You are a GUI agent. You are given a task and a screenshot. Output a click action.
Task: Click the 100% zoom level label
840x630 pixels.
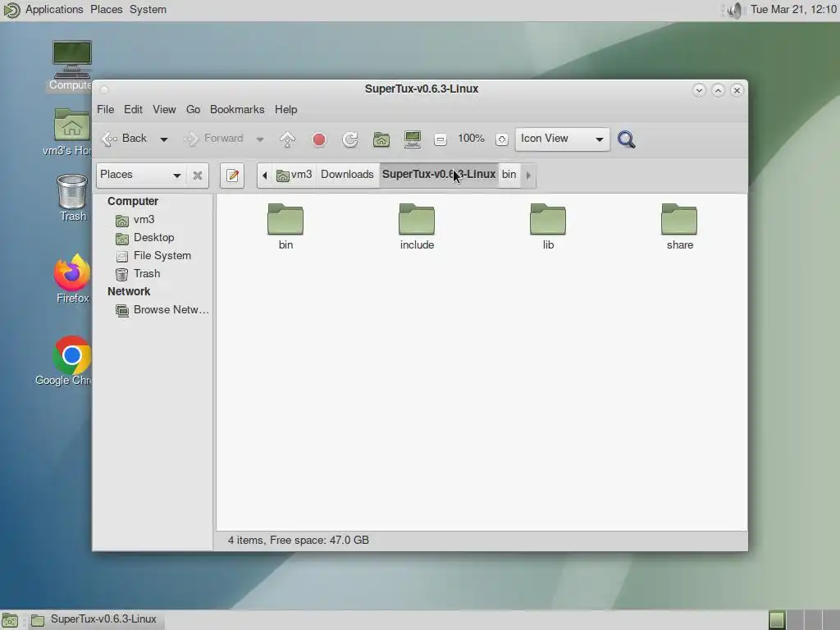(x=471, y=139)
